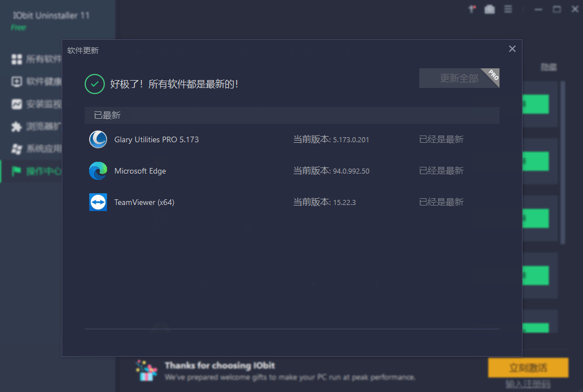This screenshot has width=583, height=392.
Task: Open the browser extensions puzzle-piece sidebar item
Action: [36, 127]
